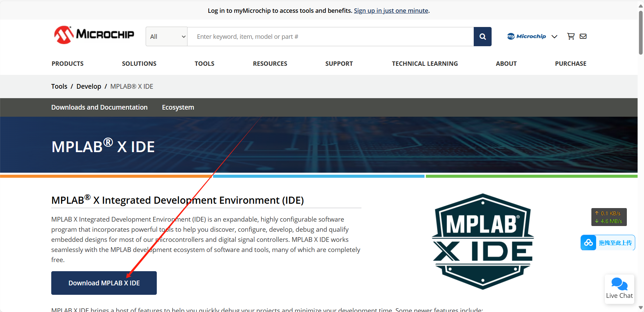Image resolution: width=644 pixels, height=312 pixels.
Task: Click the Tools breadcrumb link
Action: pyautogui.click(x=59, y=86)
